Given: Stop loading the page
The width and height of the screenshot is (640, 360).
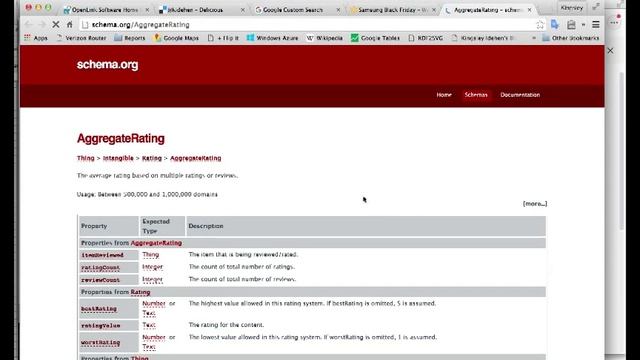Looking at the screenshot, I should tap(56, 24).
